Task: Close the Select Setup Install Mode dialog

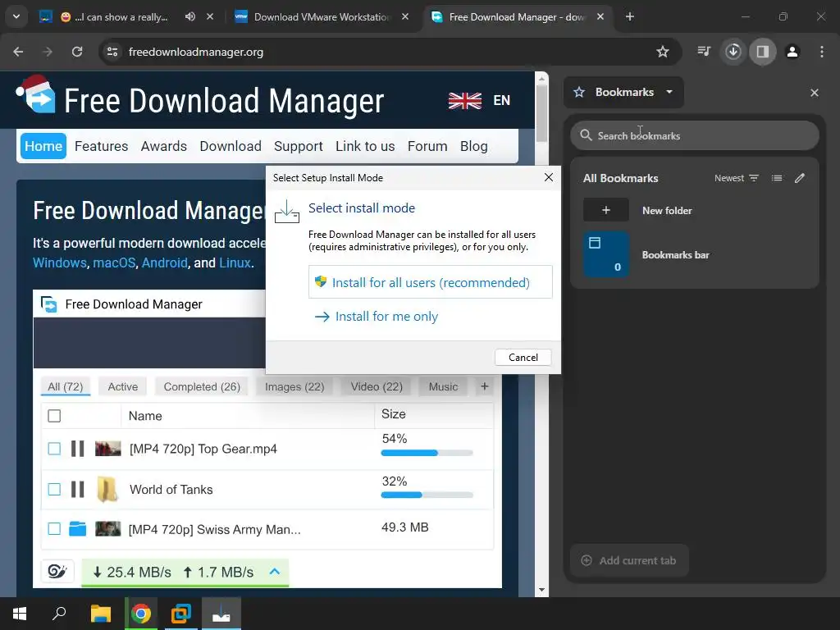Action: (x=548, y=177)
